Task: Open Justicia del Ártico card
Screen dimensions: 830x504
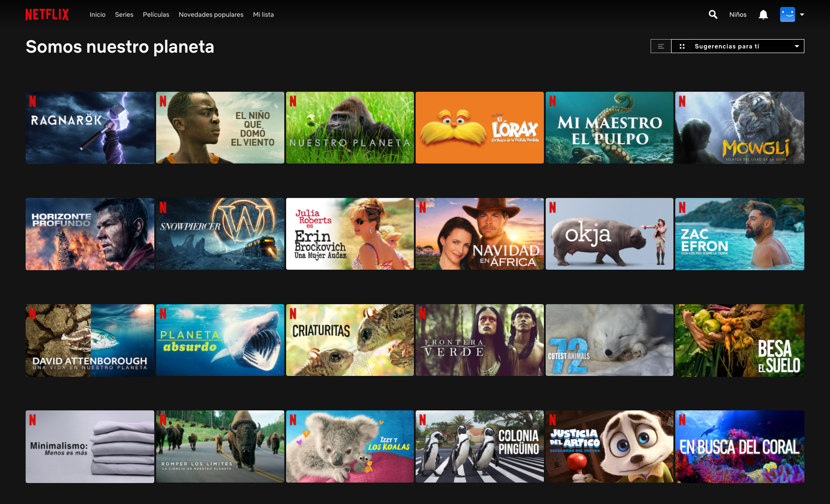Action: [610, 446]
